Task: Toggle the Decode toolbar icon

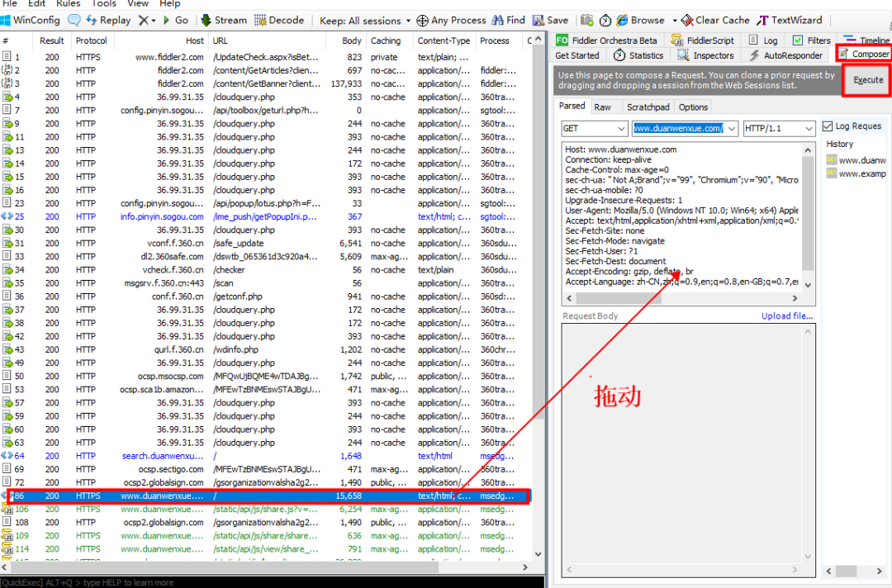Action: pos(260,20)
